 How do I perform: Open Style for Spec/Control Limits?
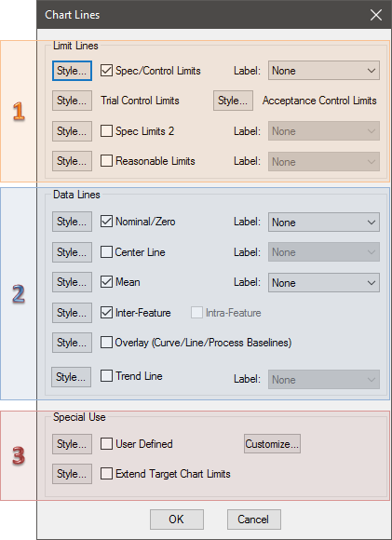coord(72,71)
